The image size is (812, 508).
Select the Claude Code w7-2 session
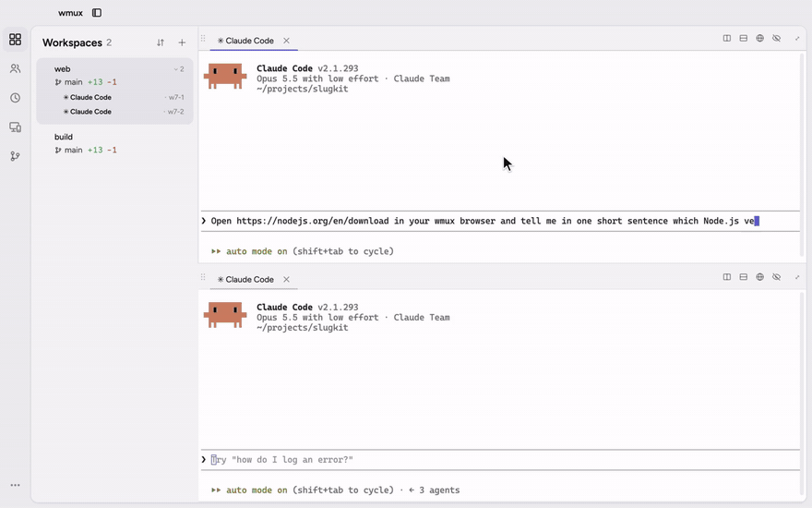tap(124, 112)
